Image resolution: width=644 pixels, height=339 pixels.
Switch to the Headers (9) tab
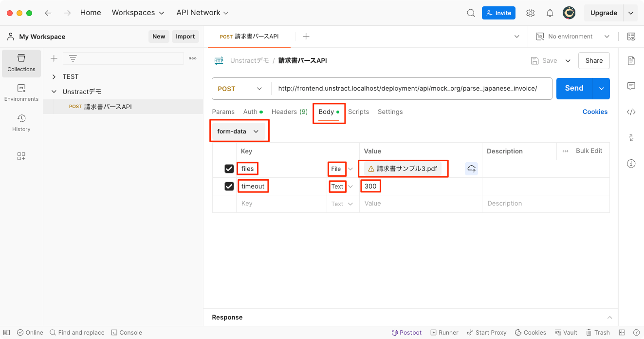point(290,112)
